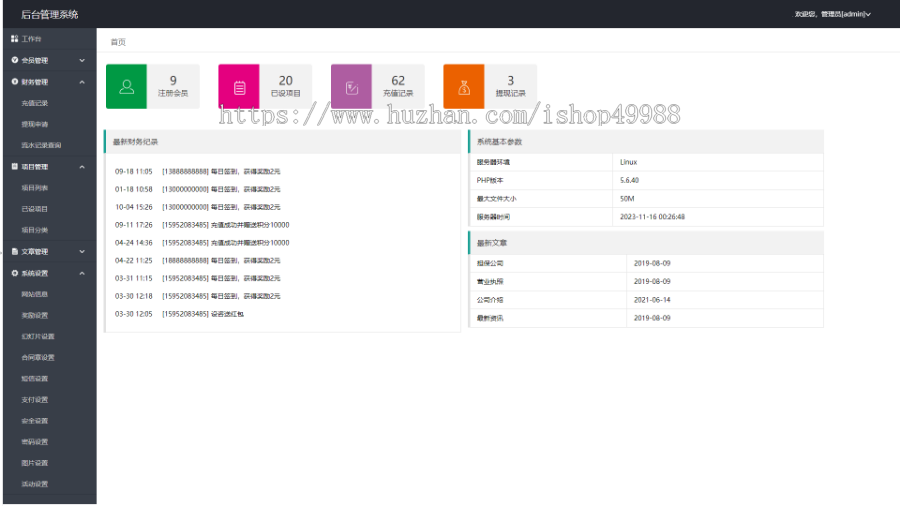Image resolution: width=900 pixels, height=506 pixels.
Task: Click the 01-18 10:58 finance record
Action: (197, 189)
